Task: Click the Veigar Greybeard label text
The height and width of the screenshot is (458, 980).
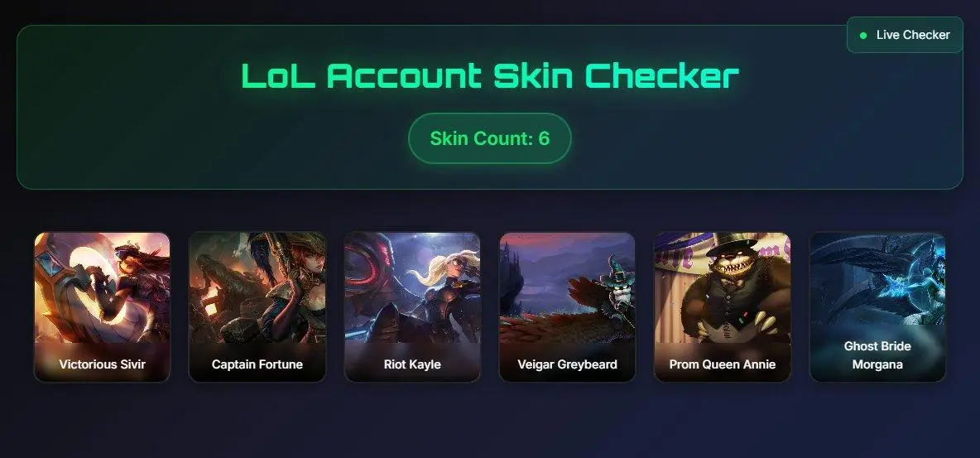Action: 568,364
